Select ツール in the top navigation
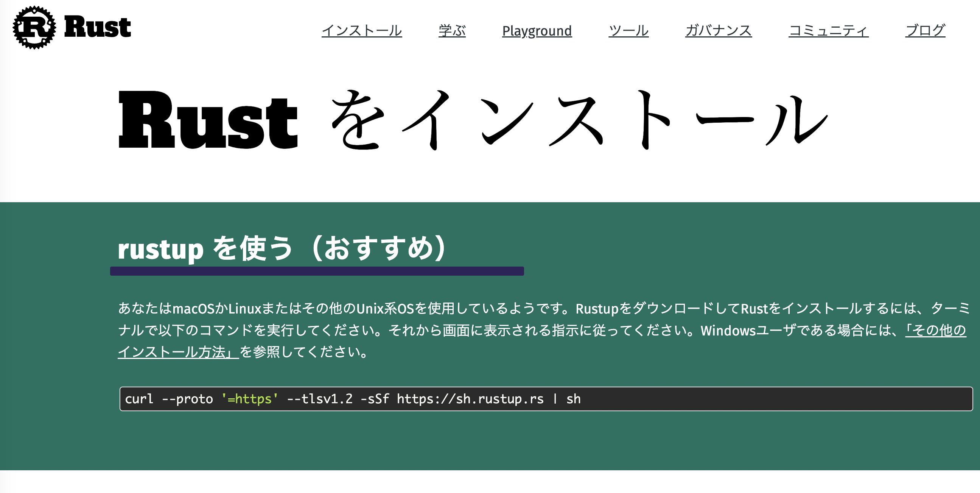 click(628, 30)
